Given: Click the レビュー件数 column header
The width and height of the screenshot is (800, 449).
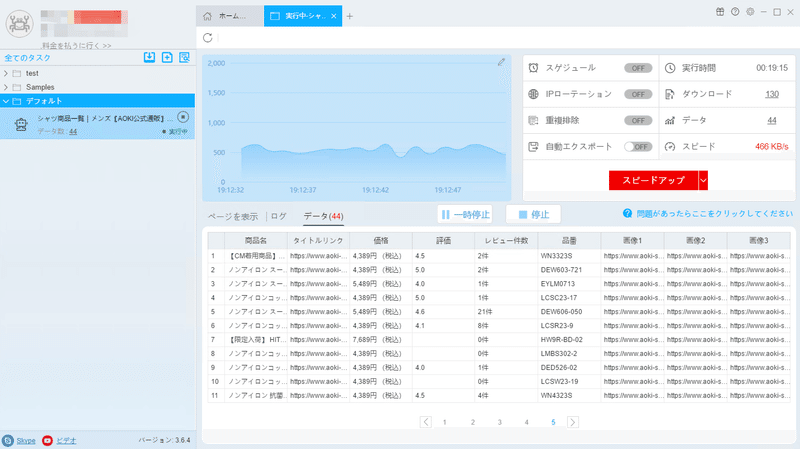Looking at the screenshot, I should click(506, 240).
